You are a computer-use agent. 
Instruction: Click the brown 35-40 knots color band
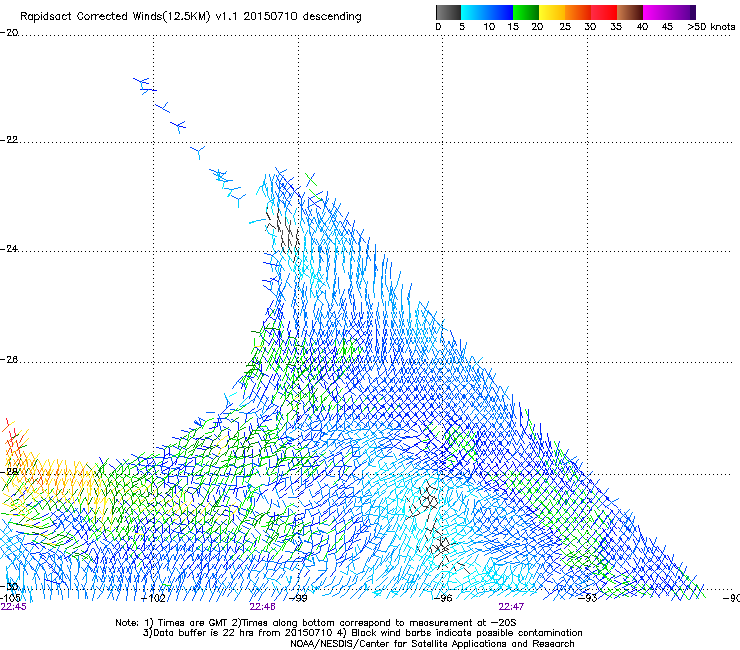click(630, 12)
